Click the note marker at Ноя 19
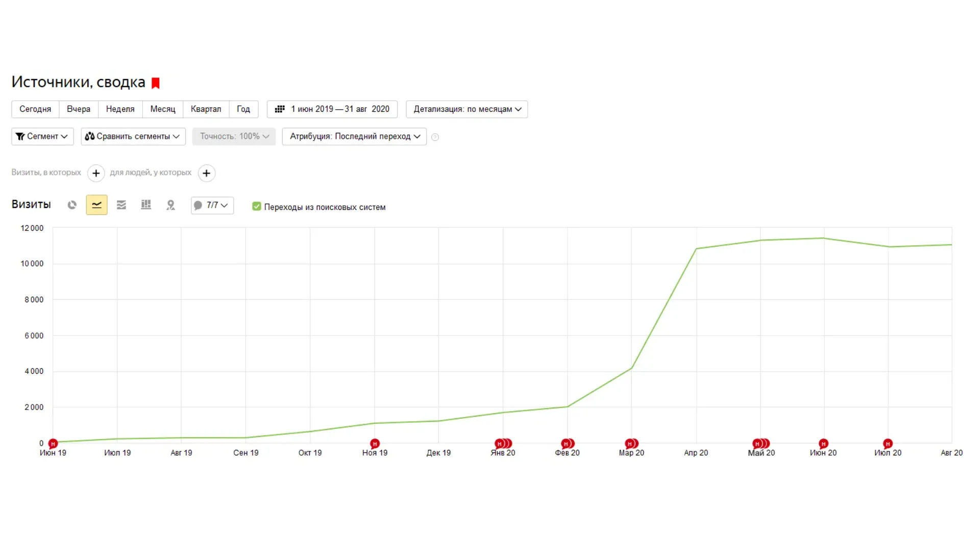The height and width of the screenshot is (552, 980). point(375,443)
